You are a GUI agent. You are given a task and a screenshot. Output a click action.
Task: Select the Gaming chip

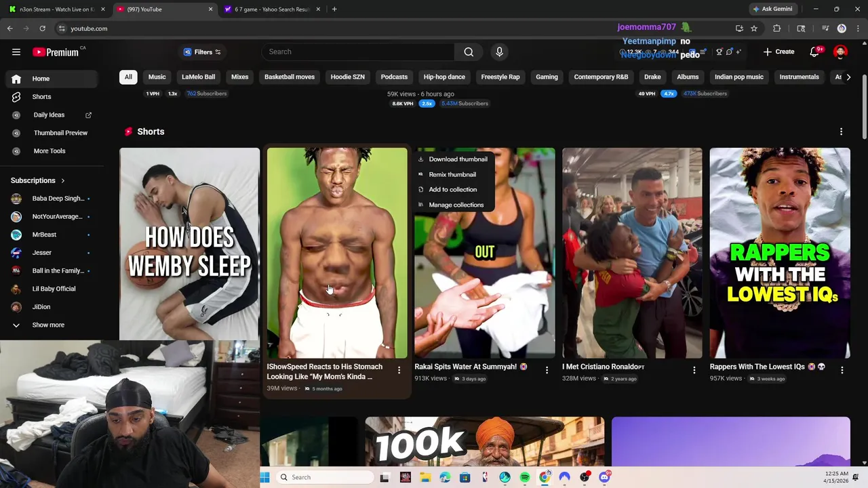(547, 77)
